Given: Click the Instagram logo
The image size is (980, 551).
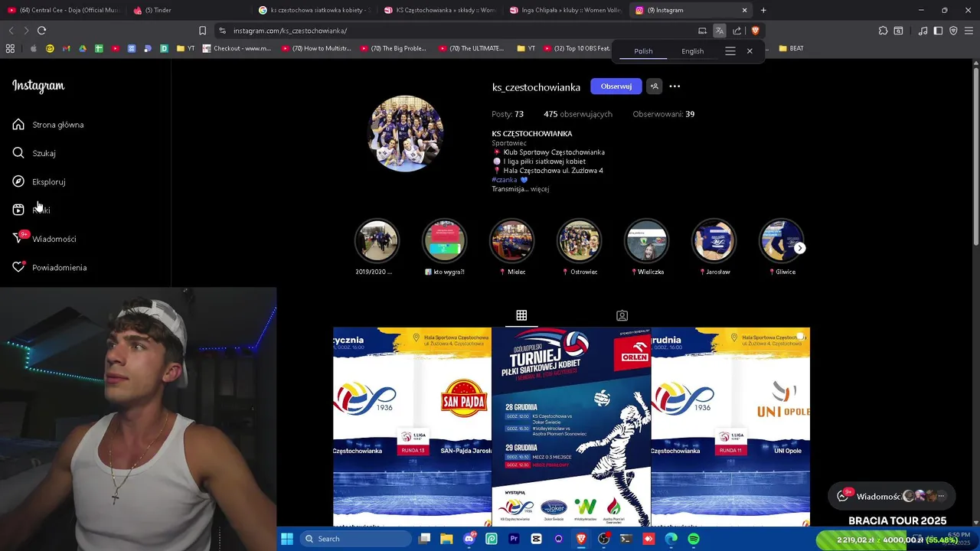Looking at the screenshot, I should 38,86.
